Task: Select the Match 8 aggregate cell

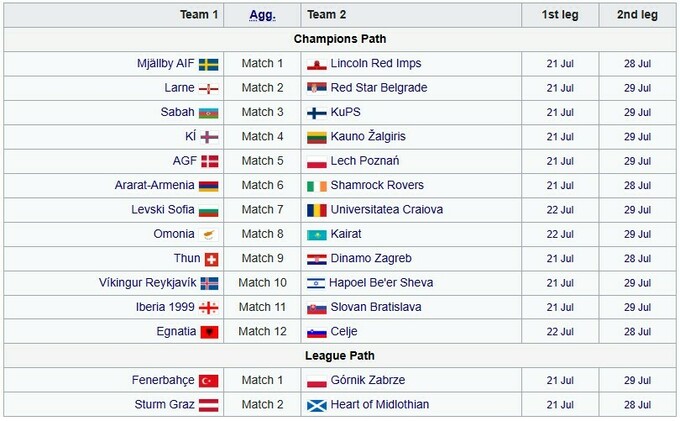Action: click(262, 234)
